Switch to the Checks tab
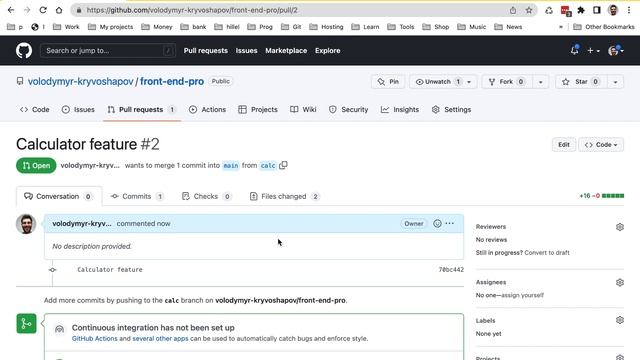 (x=207, y=196)
